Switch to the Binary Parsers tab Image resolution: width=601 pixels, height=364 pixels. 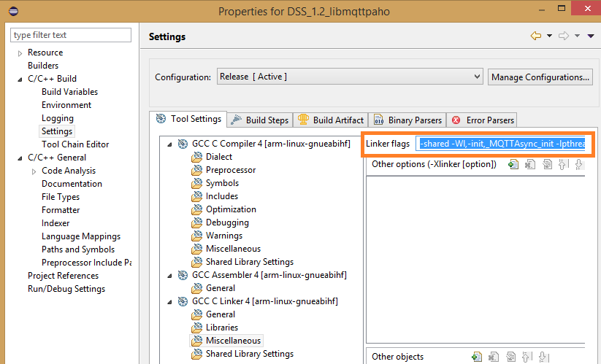(407, 120)
